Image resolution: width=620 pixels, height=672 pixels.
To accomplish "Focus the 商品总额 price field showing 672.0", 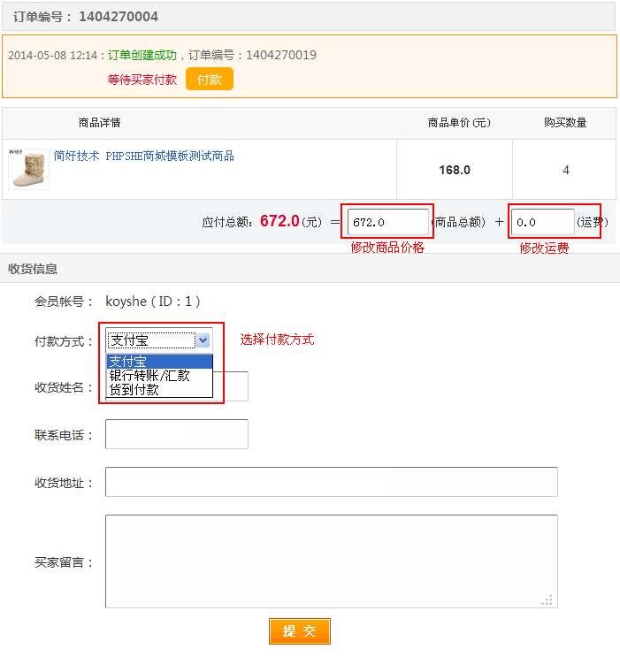I will (387, 222).
